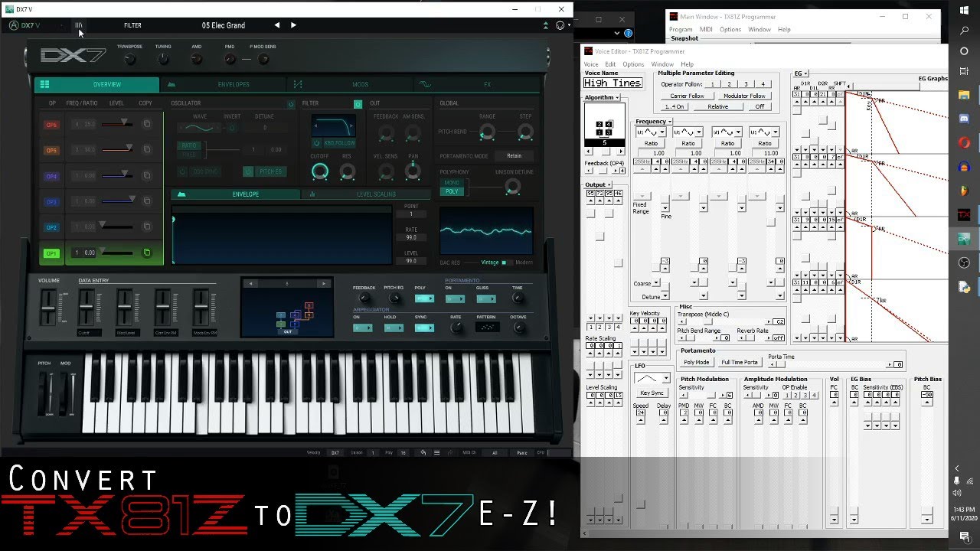The width and height of the screenshot is (980, 551).
Task: Open the Portamento Mode Retain dropdown
Action: (x=514, y=155)
